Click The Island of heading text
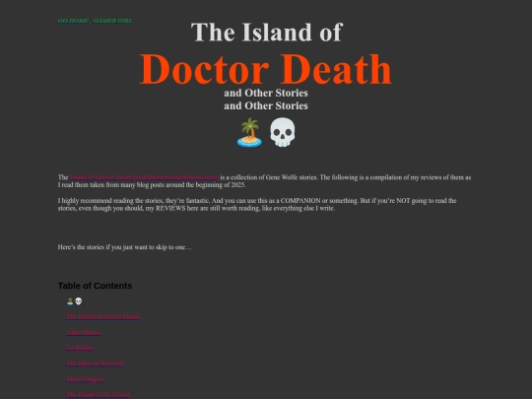532x399 pixels. (x=267, y=33)
